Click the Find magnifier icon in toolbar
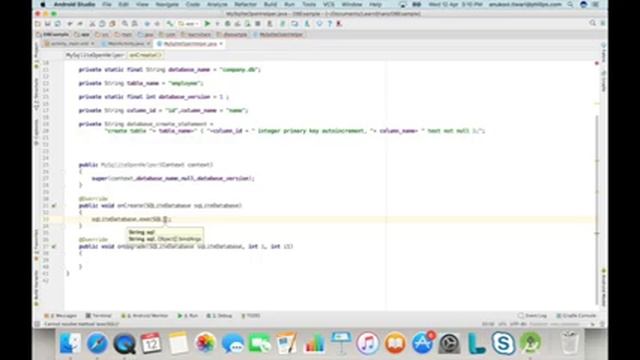The width and height of the screenshot is (640, 360). [124, 24]
